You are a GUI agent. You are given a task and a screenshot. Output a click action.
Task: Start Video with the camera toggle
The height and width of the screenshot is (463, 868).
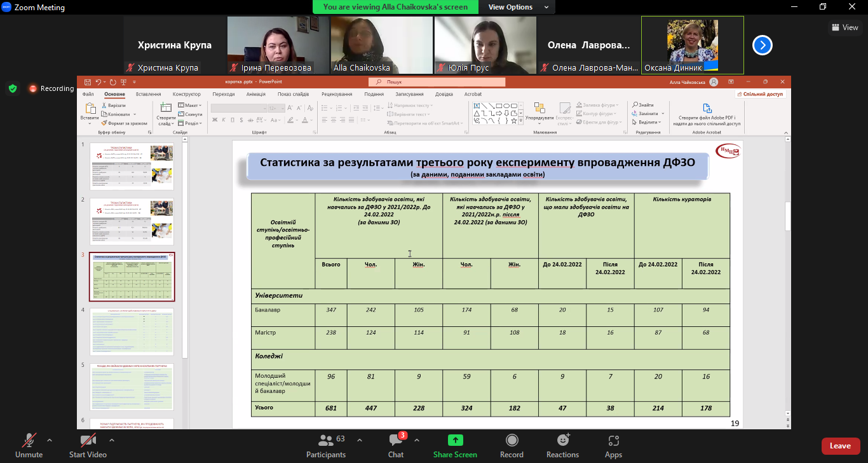pos(88,441)
